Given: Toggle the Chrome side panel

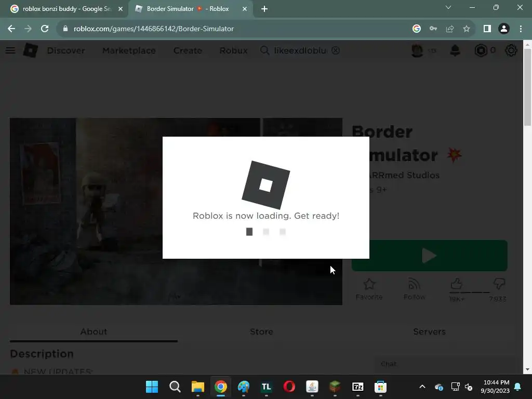Looking at the screenshot, I should [487, 29].
